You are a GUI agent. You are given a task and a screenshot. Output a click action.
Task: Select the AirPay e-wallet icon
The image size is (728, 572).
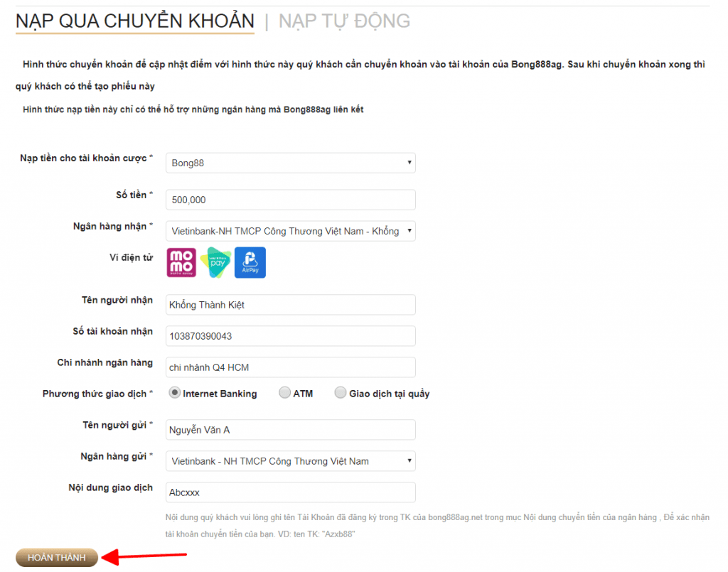(250, 262)
